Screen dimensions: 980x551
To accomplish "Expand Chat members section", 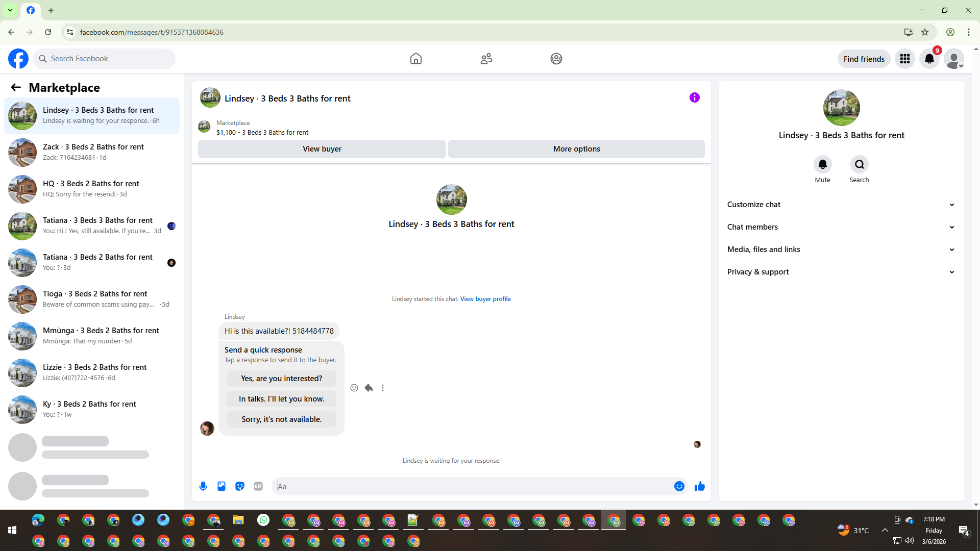I will click(x=841, y=227).
